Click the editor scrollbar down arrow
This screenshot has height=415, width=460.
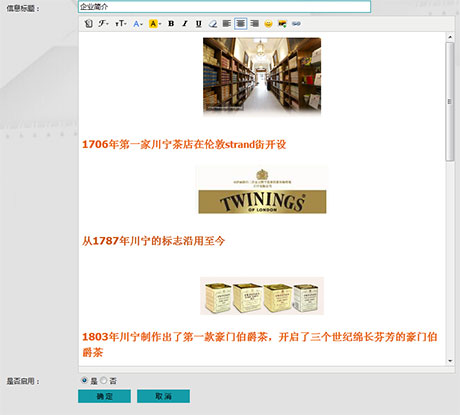450,361
